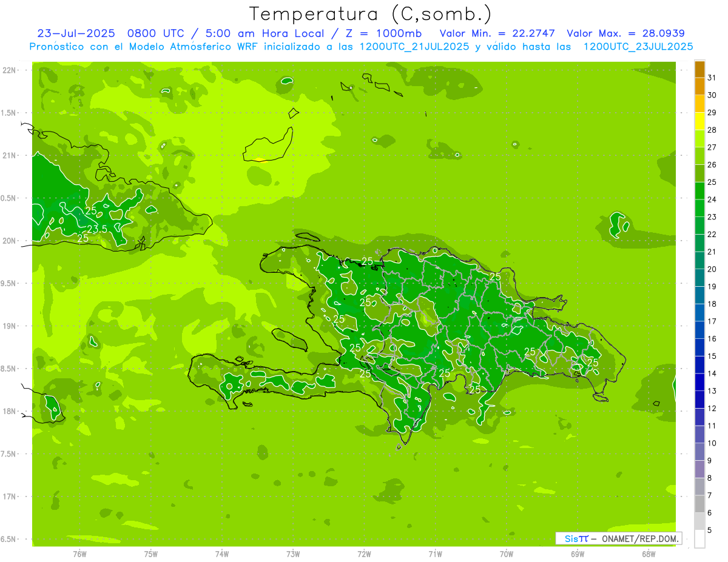Pick legend color between 16 and 17
This screenshot has width=728, height=562.
click(x=699, y=330)
